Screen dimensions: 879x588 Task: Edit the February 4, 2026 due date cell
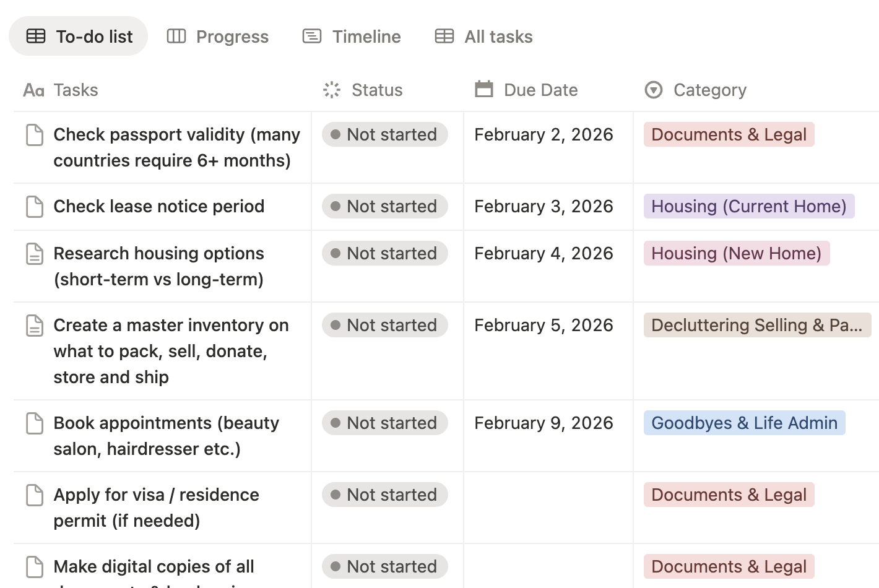click(x=543, y=254)
